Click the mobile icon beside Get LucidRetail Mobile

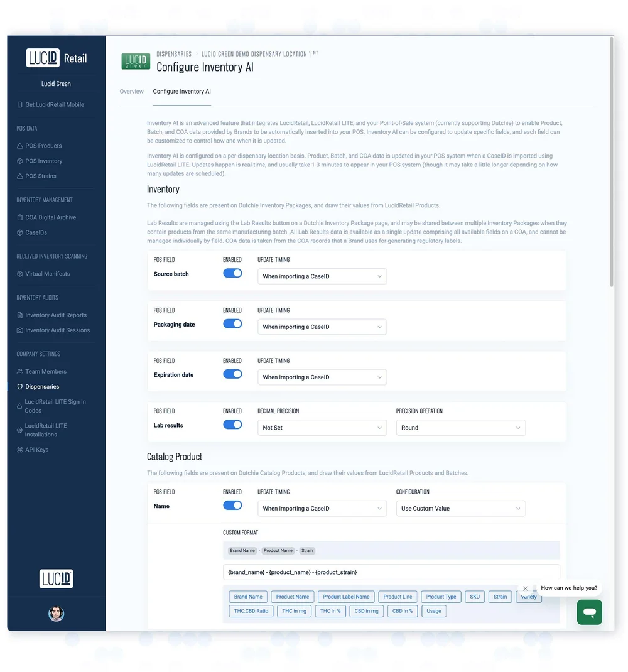point(19,105)
